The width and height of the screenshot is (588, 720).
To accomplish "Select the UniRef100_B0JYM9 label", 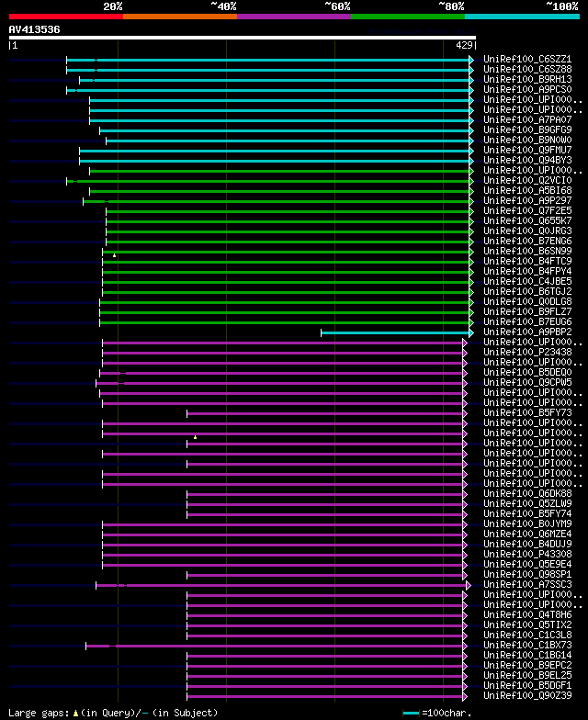I will pos(527,523).
